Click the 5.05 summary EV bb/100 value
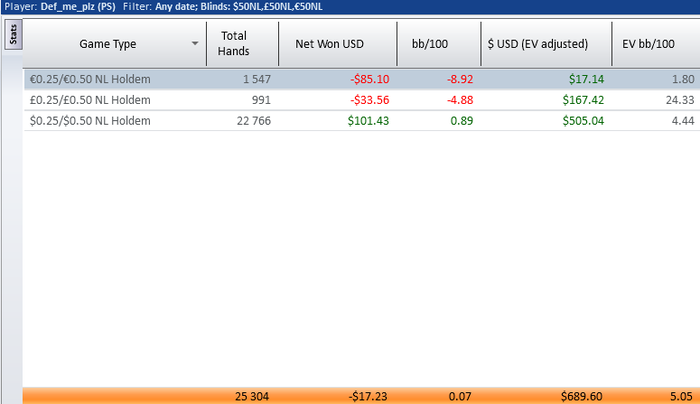 tap(681, 396)
